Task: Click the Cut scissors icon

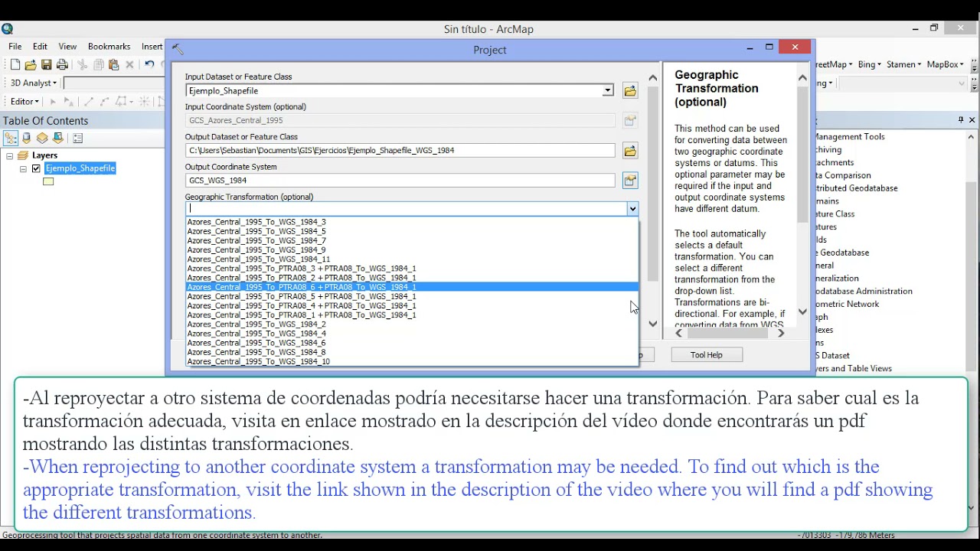Action: (x=82, y=65)
